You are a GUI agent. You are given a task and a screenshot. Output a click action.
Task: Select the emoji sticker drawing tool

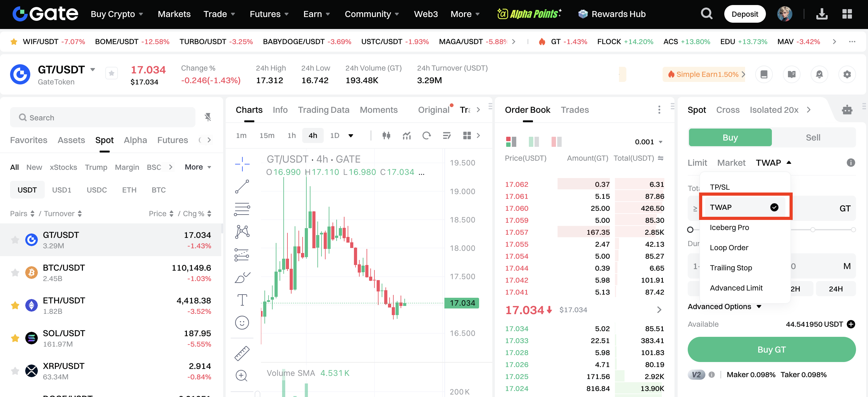(x=242, y=323)
